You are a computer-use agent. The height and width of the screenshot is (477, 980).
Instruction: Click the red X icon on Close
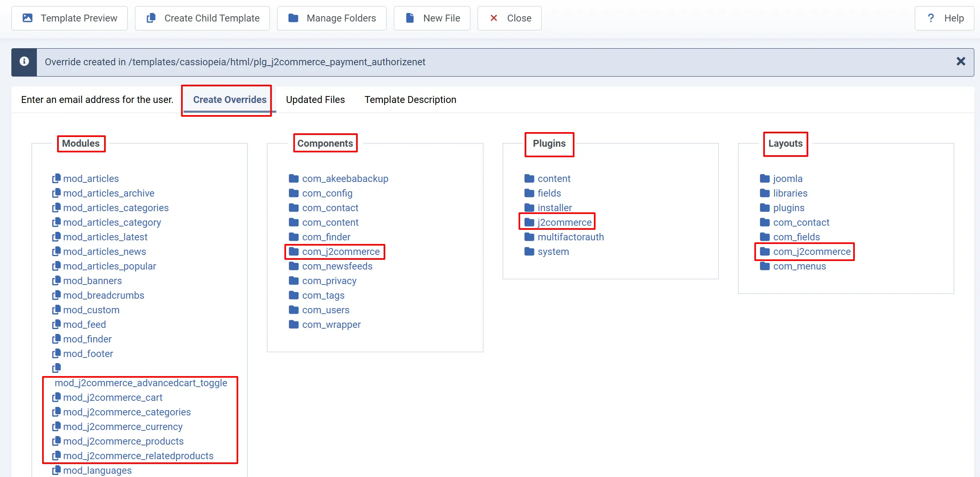coord(494,18)
